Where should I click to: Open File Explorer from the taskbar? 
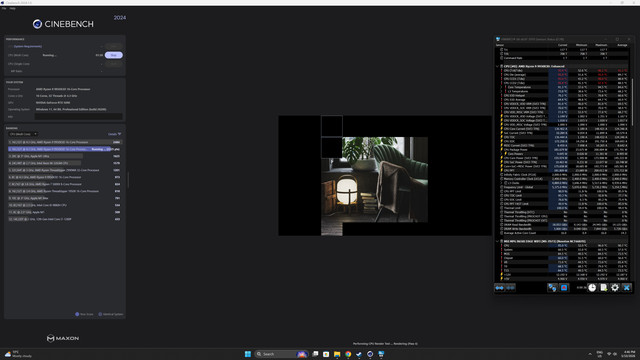[x=337, y=354]
